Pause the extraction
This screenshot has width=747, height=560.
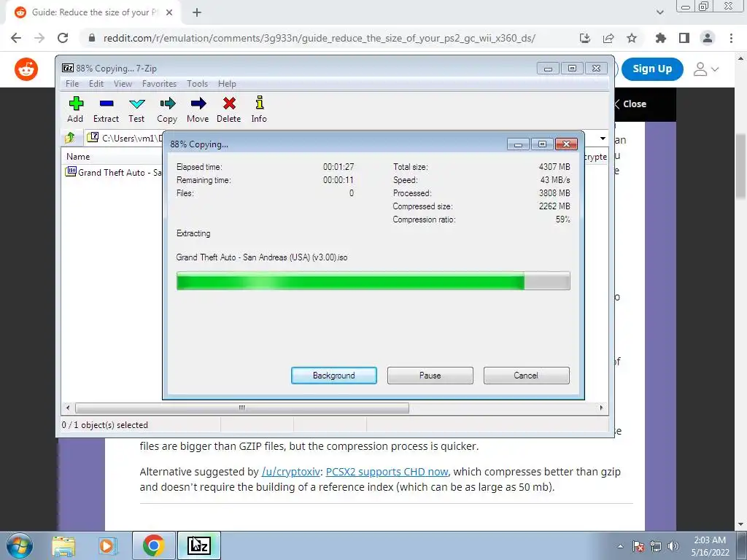coord(430,376)
